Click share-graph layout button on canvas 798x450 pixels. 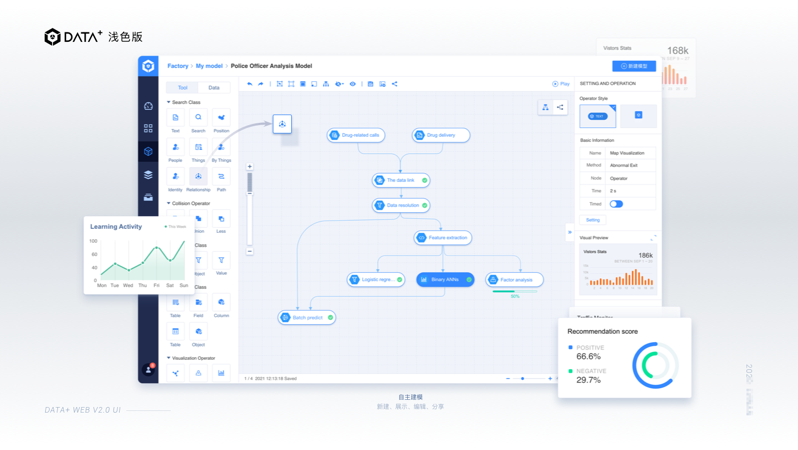click(560, 107)
